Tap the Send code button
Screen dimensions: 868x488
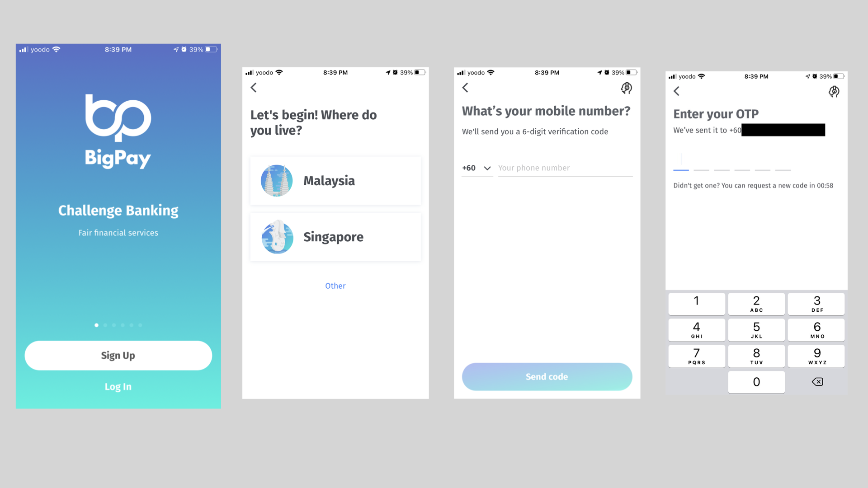546,376
